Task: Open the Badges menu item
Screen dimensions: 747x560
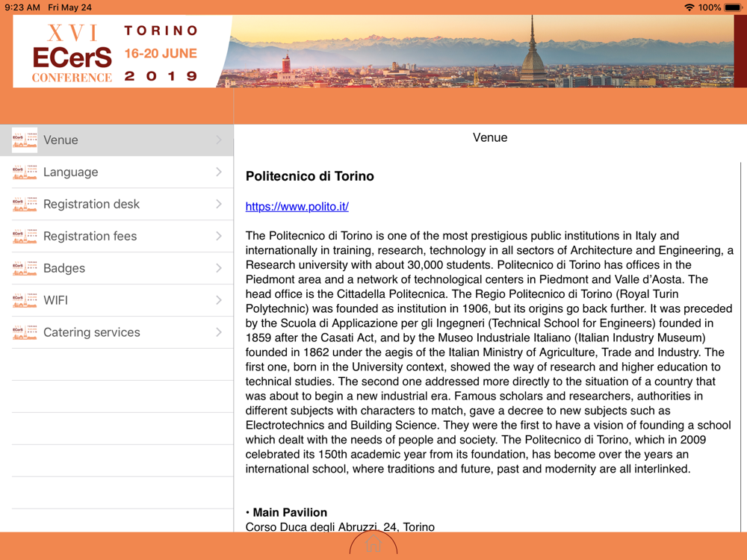Action: pos(117,268)
